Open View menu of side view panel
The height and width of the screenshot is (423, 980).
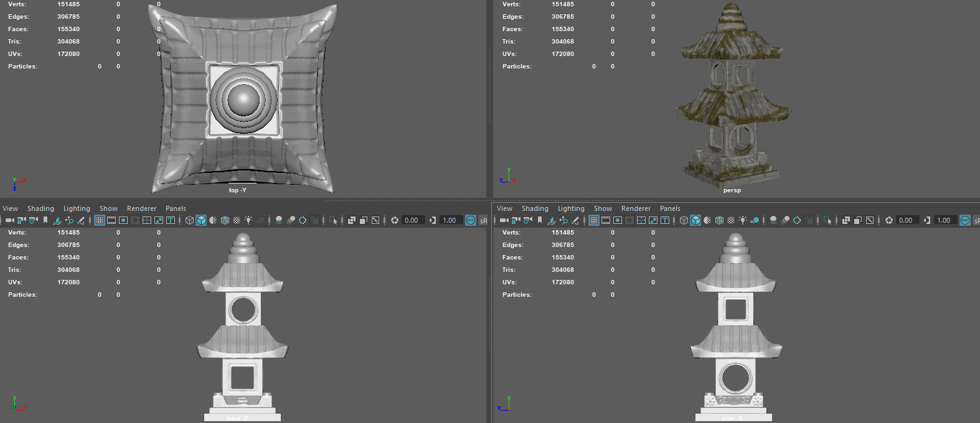pyautogui.click(x=505, y=208)
